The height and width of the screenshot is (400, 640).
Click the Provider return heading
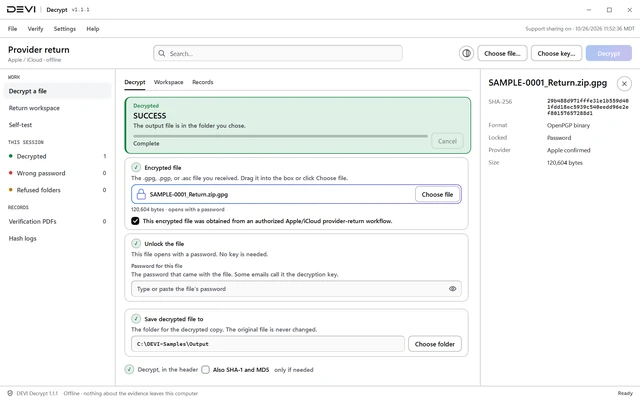39,49
